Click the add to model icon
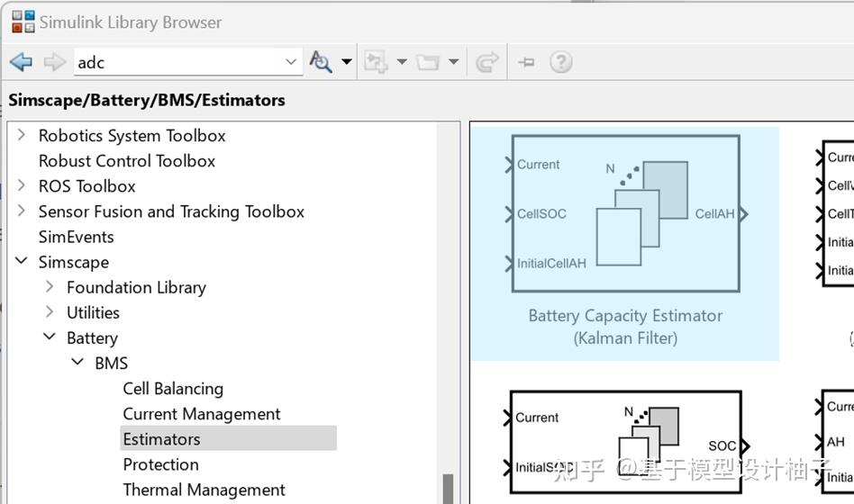Image resolution: width=854 pixels, height=504 pixels. (376, 62)
